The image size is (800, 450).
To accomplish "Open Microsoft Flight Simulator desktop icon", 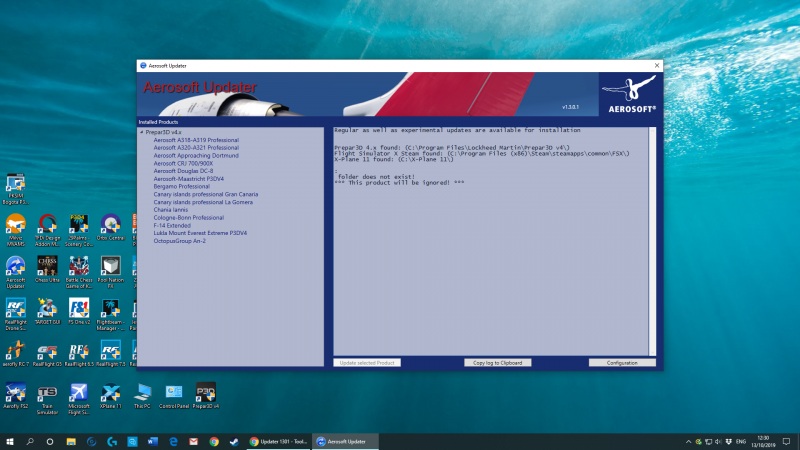I will pos(79,399).
